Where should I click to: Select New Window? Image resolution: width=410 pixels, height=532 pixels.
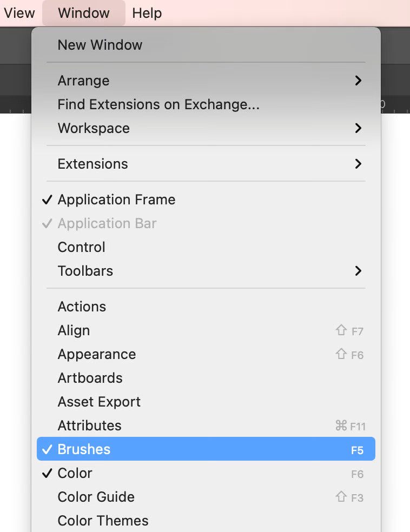click(x=100, y=45)
